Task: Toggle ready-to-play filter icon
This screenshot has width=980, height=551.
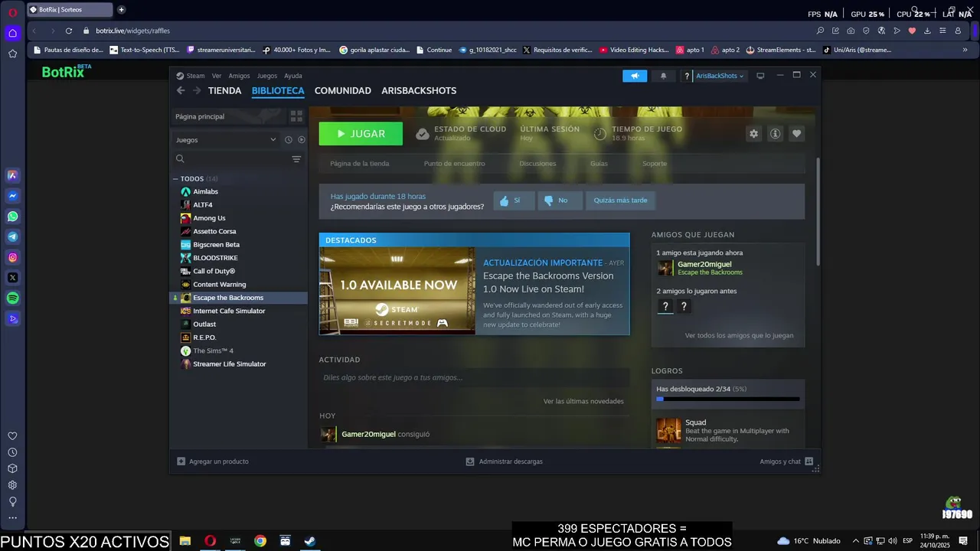Action: point(302,140)
